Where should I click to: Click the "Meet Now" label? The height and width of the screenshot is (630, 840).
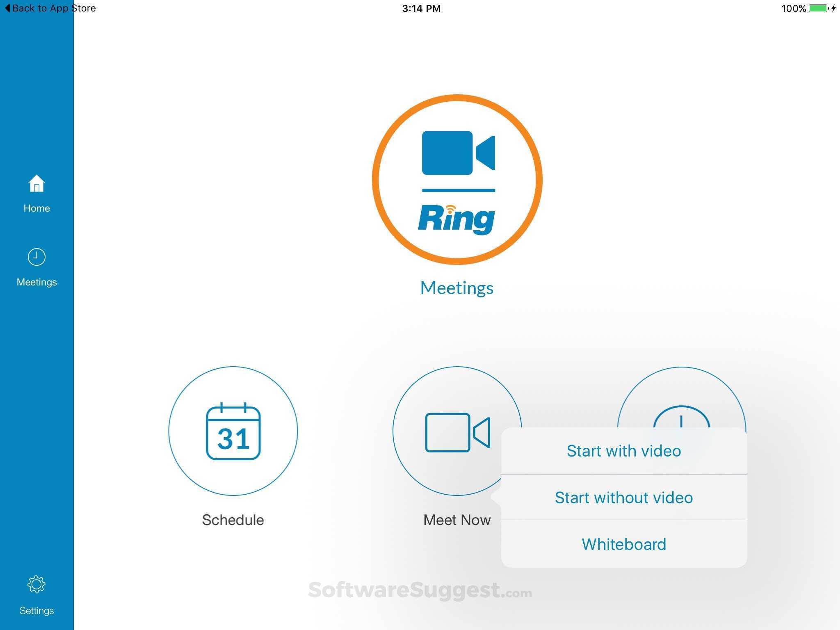(457, 520)
